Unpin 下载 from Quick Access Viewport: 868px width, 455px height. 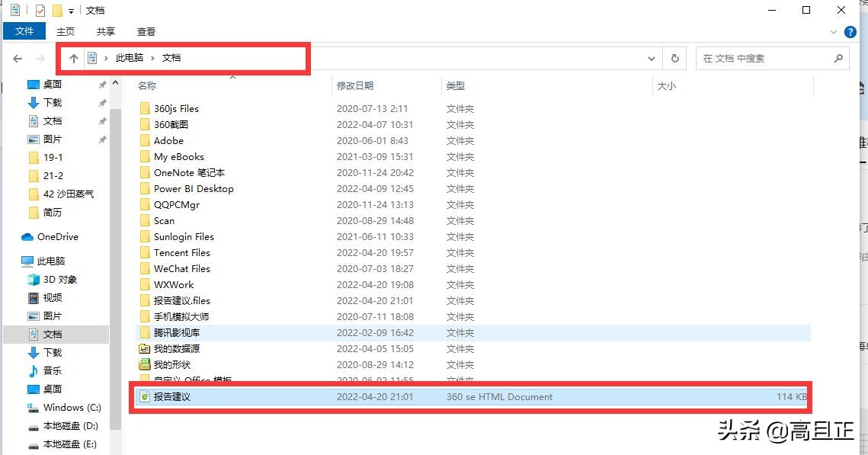(102, 102)
